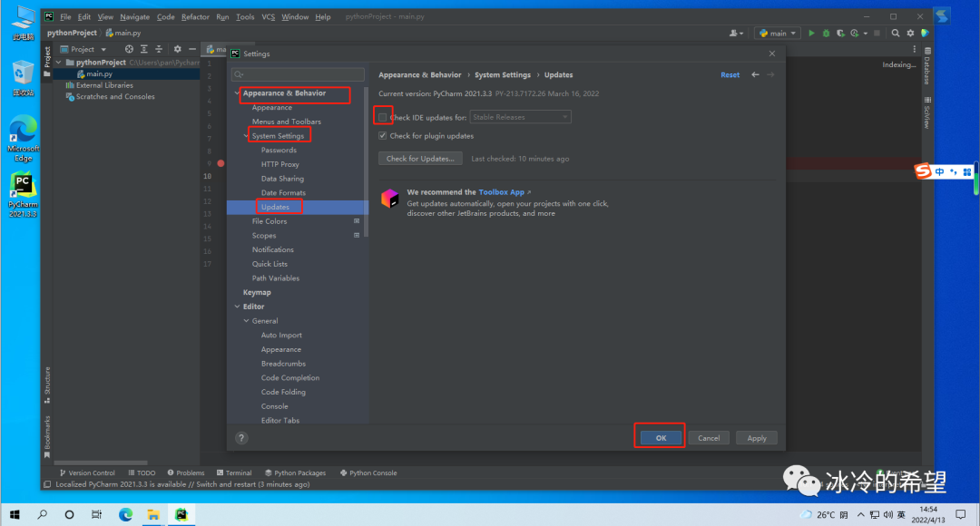Open IDE settings gear icon in top toolbar
The width and height of the screenshot is (980, 526).
click(x=910, y=34)
